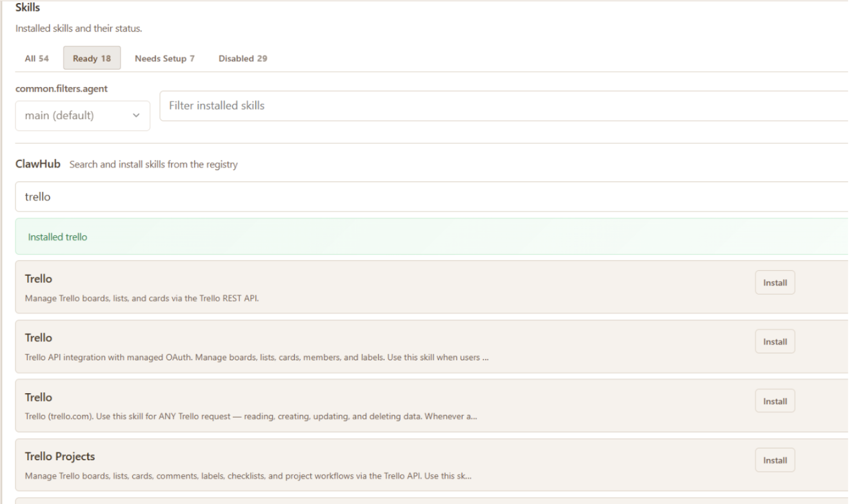Screen dimensions: 854x504
Task: Focus the Filter installed skills field
Action: click(x=503, y=106)
